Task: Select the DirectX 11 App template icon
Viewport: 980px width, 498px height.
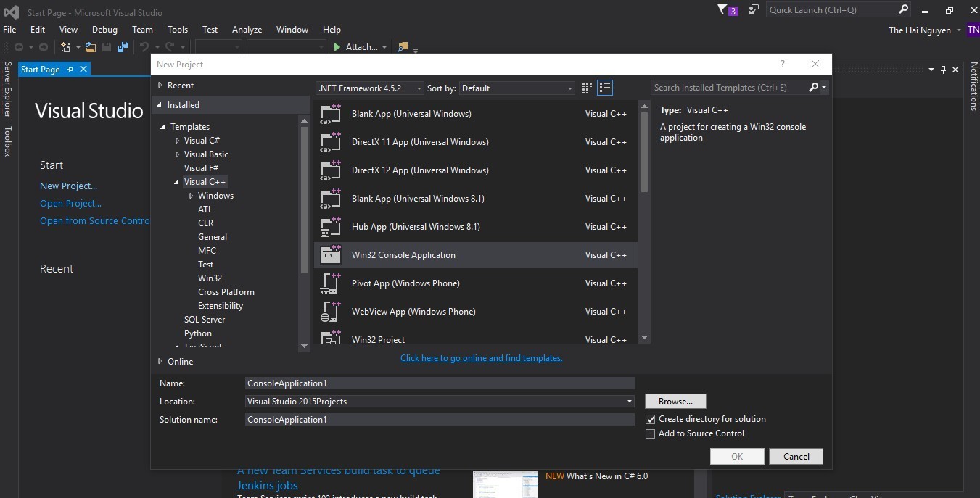Action: click(x=331, y=142)
